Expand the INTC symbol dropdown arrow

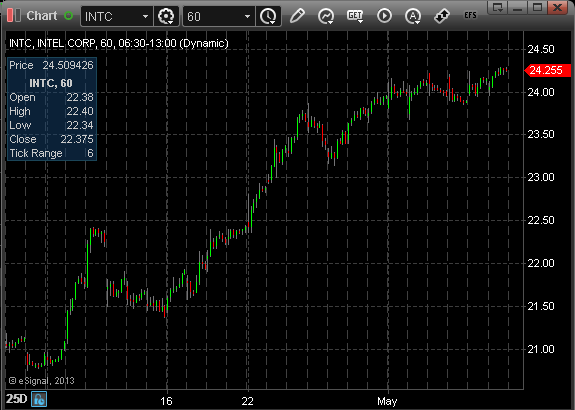coord(145,17)
